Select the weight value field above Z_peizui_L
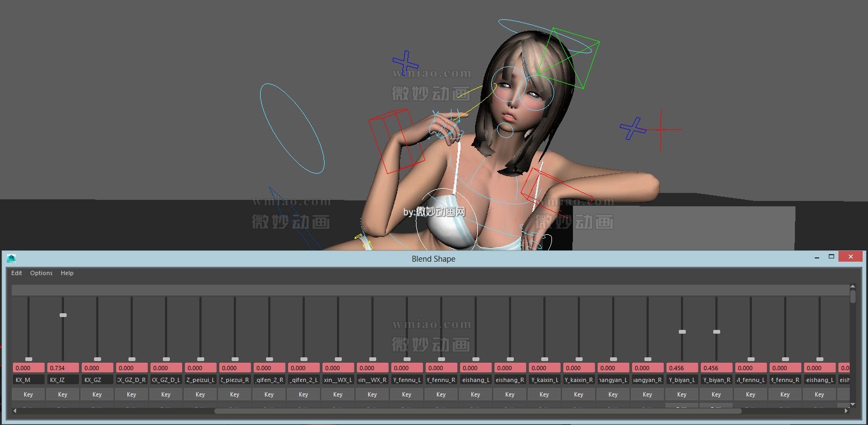This screenshot has height=425, width=868. 200,368
